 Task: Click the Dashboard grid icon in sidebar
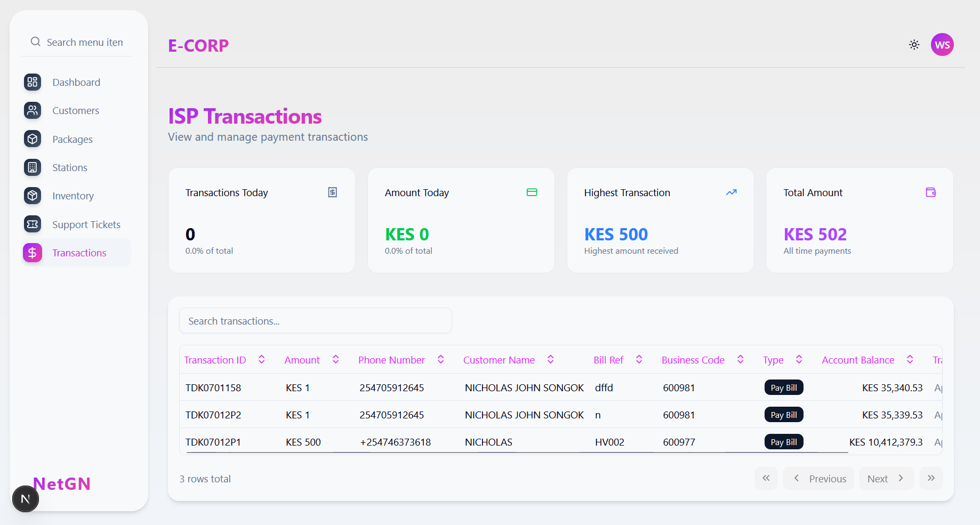pyautogui.click(x=33, y=82)
